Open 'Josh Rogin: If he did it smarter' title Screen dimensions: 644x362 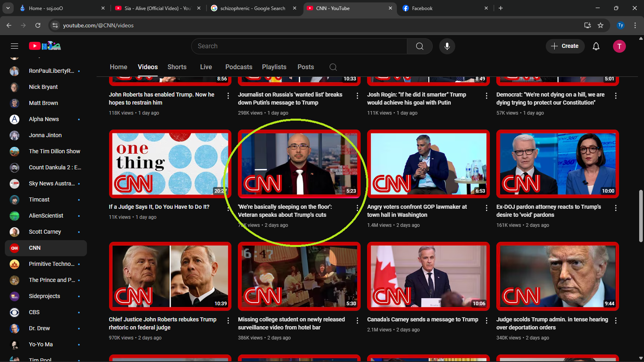tap(417, 99)
